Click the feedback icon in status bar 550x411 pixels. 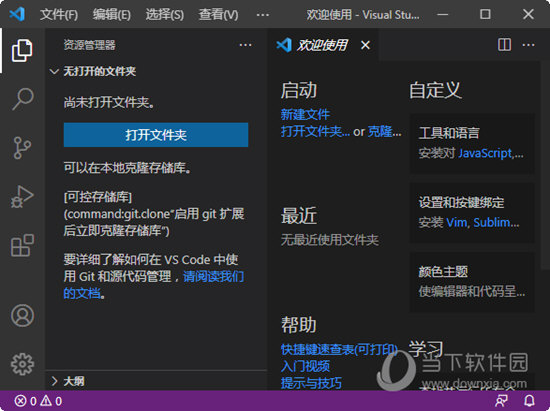pos(501,401)
